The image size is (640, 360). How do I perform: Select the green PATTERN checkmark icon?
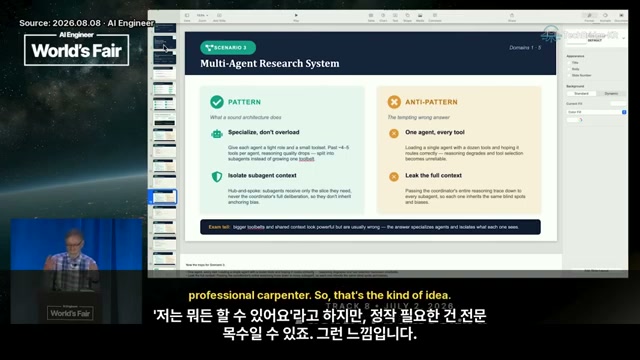tap(217, 102)
